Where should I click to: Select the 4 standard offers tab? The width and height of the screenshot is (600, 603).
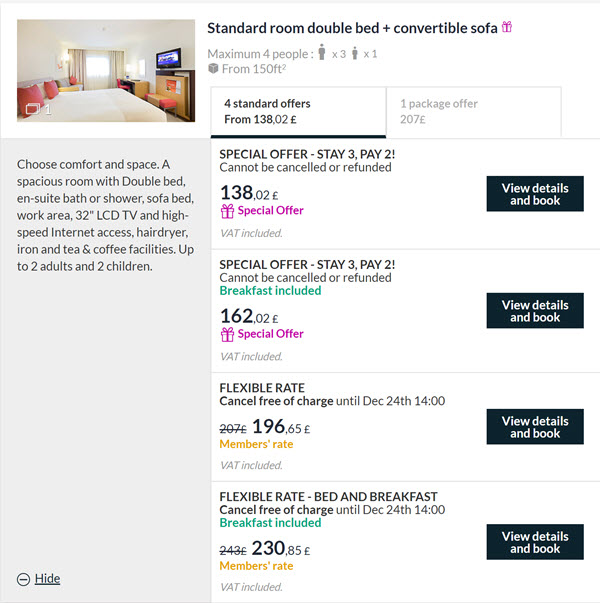click(298, 112)
